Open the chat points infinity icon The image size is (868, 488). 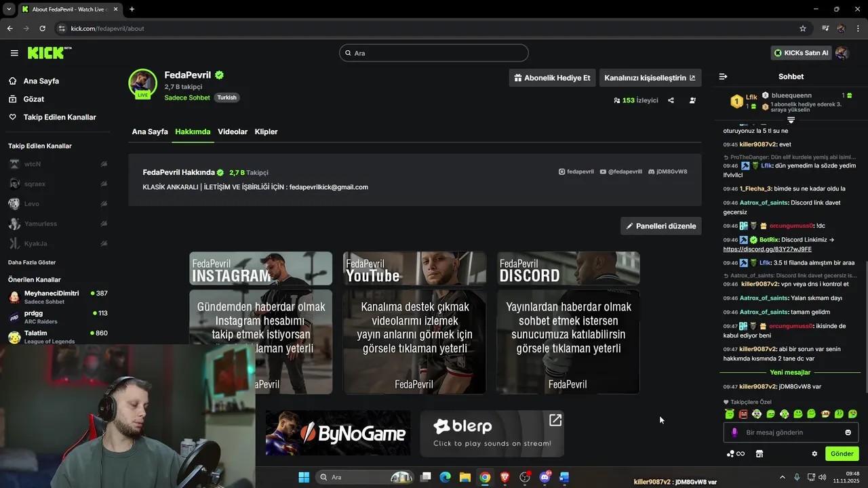point(736,453)
